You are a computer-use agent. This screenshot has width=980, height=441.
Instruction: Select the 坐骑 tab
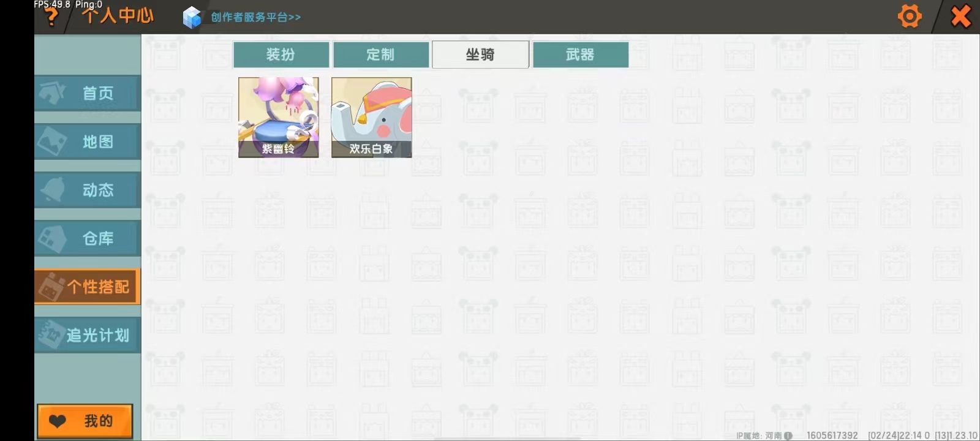pos(481,55)
